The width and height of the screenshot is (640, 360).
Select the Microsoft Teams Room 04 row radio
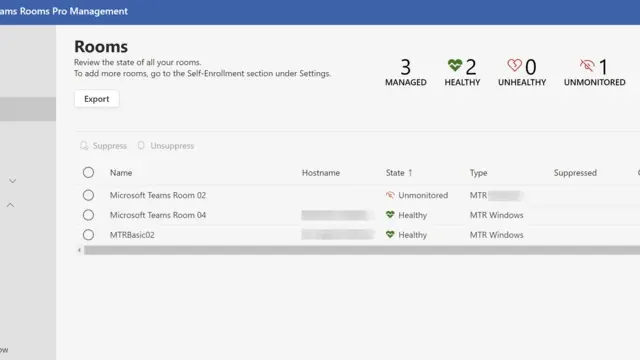tap(88, 215)
